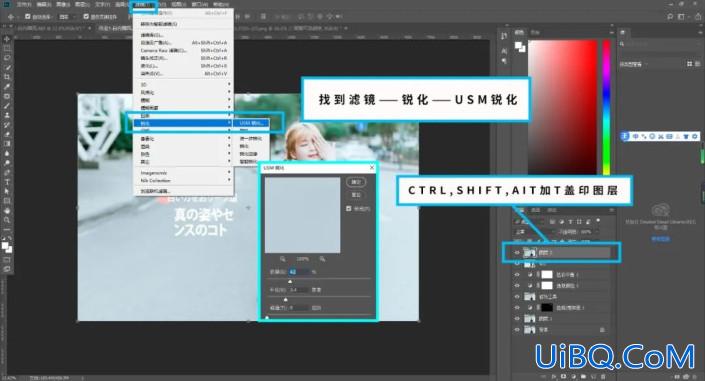Select the Brush tool
This screenshot has height=381, width=705.
pyautogui.click(x=7, y=106)
